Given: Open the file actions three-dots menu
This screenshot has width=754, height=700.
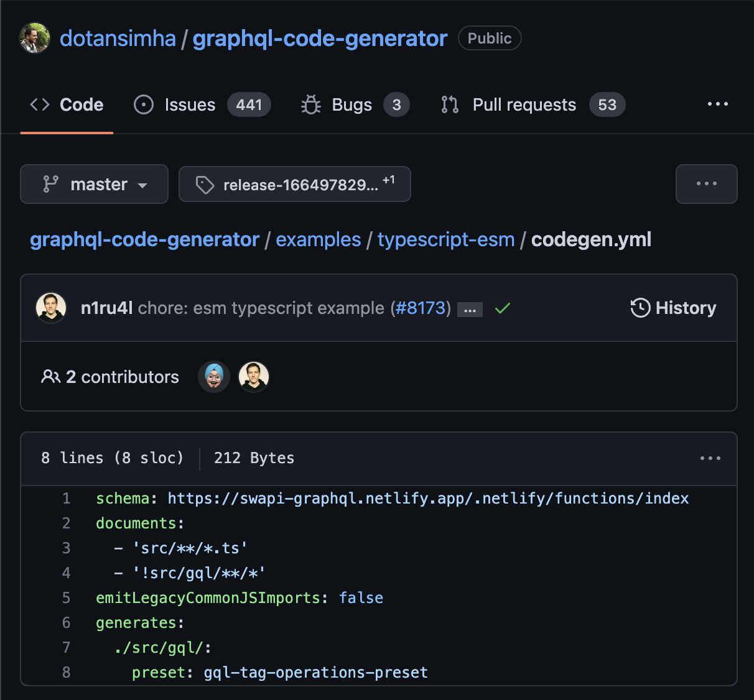Looking at the screenshot, I should (710, 458).
